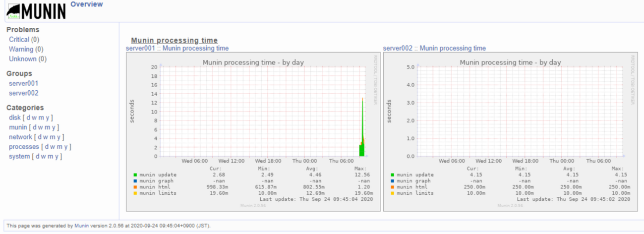Click the 'Munin processing time' section heading
The image size is (644, 234).
pos(174,40)
